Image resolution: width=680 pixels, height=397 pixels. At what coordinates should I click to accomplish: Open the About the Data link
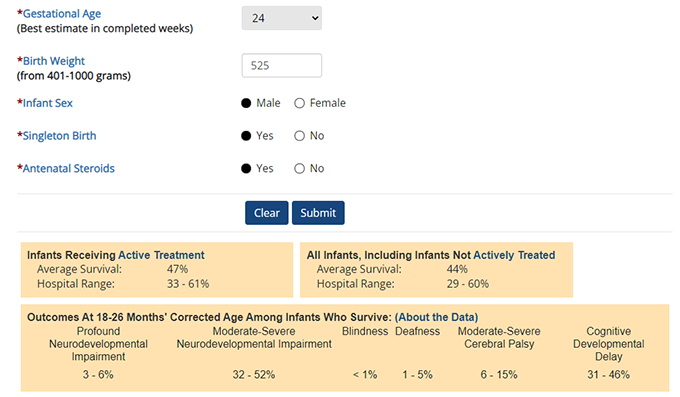click(x=436, y=317)
